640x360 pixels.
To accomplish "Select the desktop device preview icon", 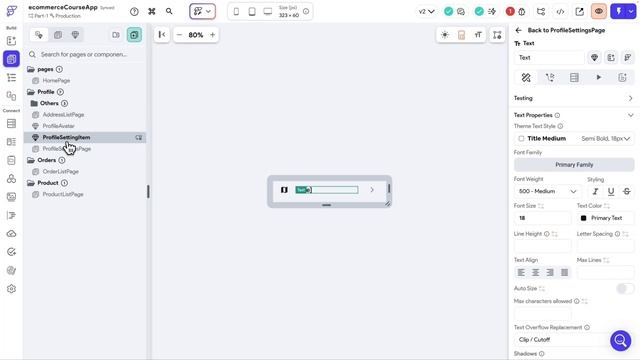I will click(x=268, y=11).
